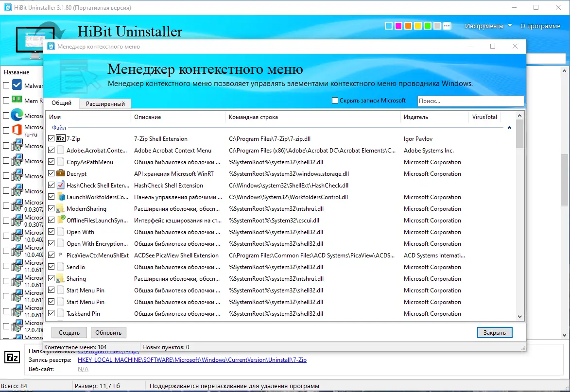570x392 pixels.
Task: Uncheck the Adobe.Acrobat.ContextMenu entry
Action: click(x=51, y=150)
